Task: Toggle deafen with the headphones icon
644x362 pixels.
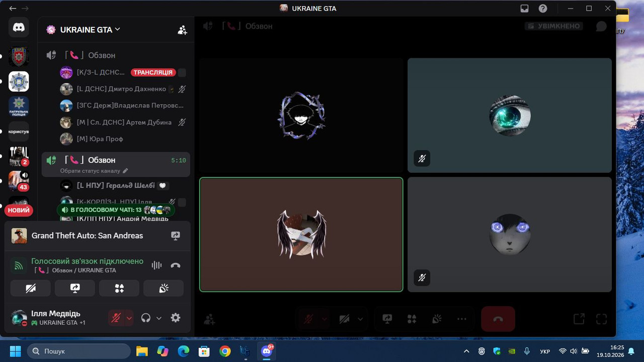Action: (x=146, y=318)
